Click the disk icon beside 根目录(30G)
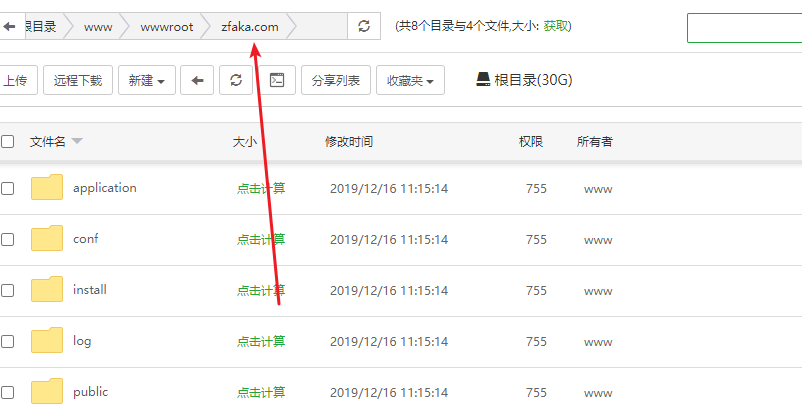 (x=483, y=79)
